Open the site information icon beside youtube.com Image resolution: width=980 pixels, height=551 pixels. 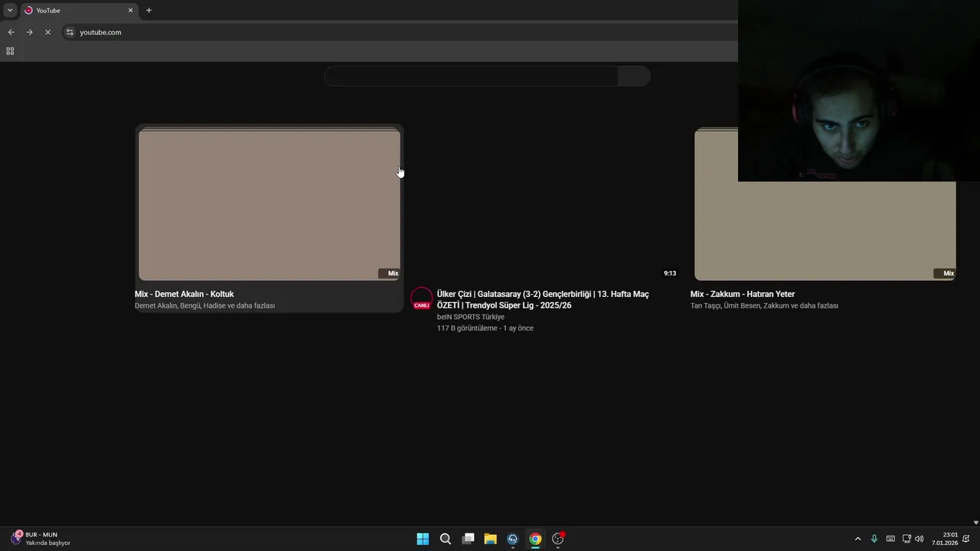tap(70, 32)
